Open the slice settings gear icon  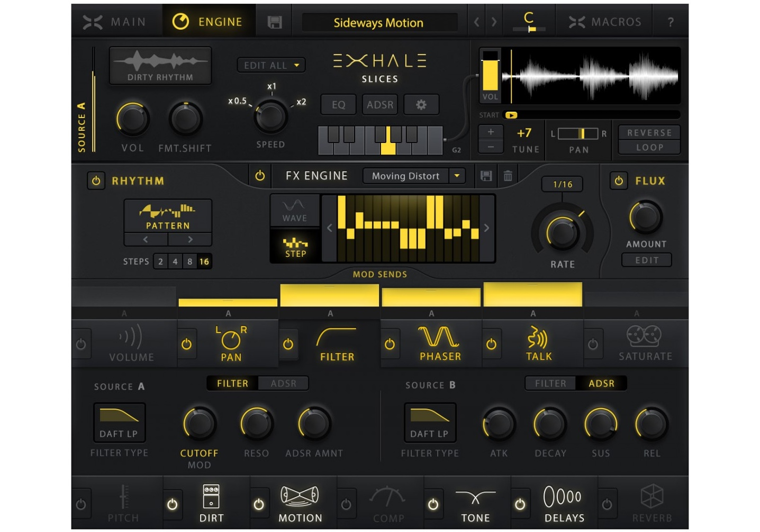click(x=421, y=105)
